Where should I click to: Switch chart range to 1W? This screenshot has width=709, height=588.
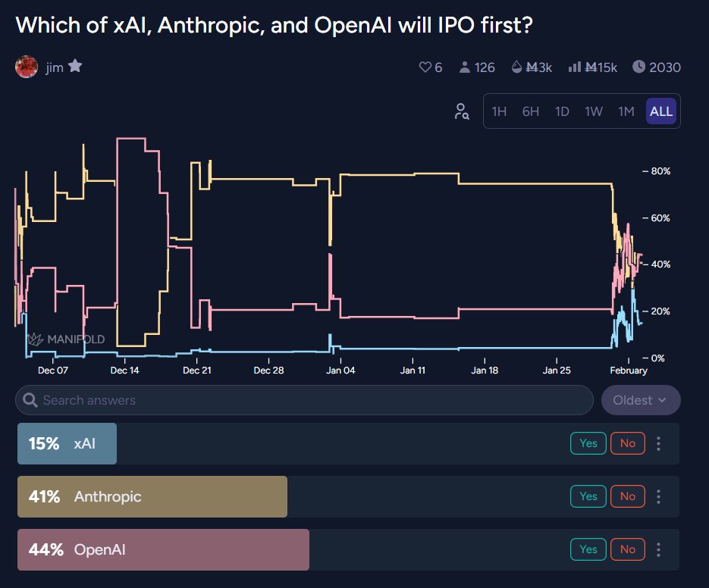point(594,111)
